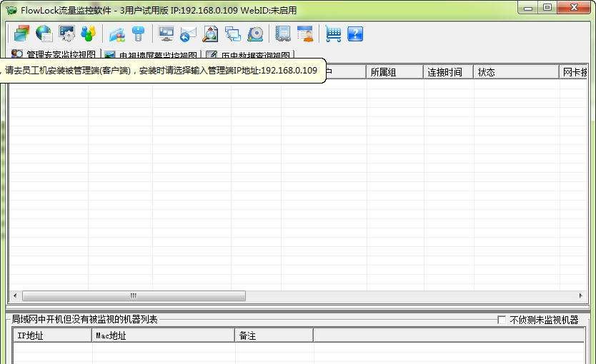Click the envelope with blue arrow icon
596x364 pixels.
click(188, 34)
